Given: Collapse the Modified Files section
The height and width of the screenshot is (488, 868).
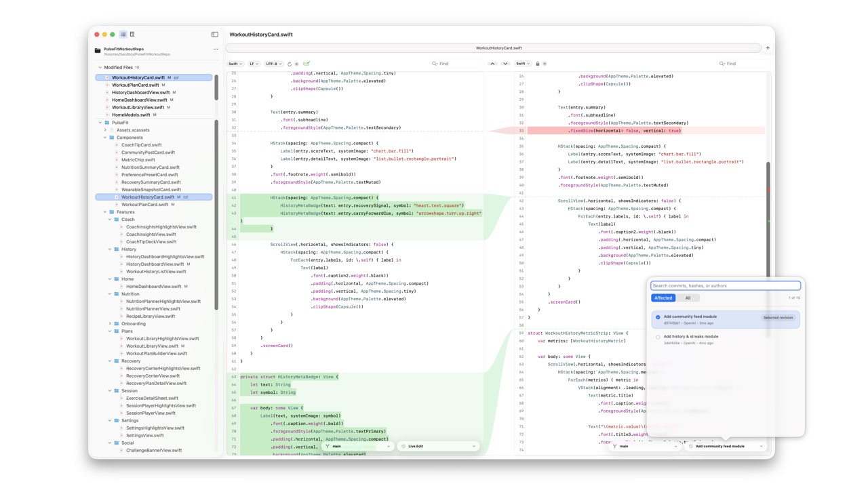Looking at the screenshot, I should (x=100, y=68).
